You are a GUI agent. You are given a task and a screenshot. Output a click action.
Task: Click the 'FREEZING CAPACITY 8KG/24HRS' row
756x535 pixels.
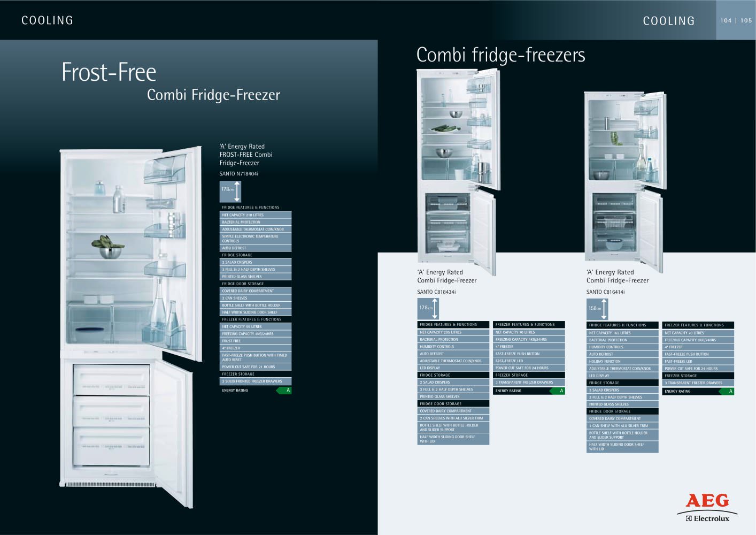pyautogui.click(x=698, y=340)
